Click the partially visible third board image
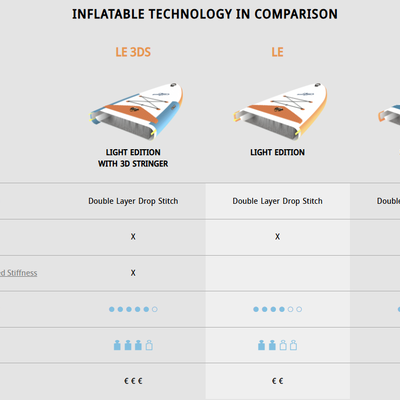This screenshot has width=400, height=400. (x=389, y=115)
